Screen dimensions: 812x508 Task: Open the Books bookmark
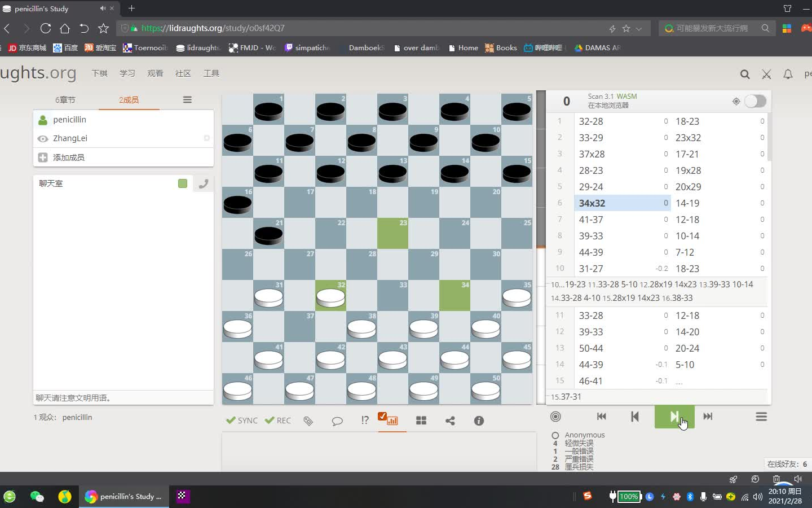pyautogui.click(x=501, y=48)
